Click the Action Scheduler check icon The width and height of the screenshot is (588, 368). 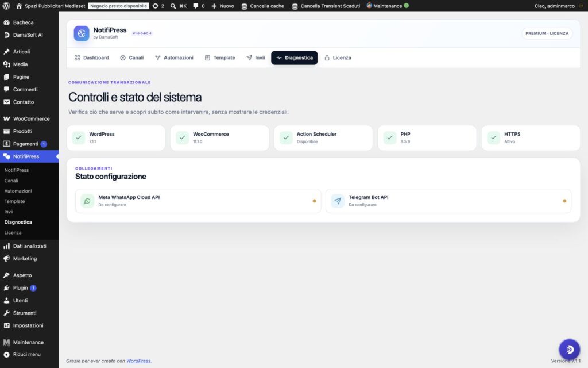pos(286,138)
